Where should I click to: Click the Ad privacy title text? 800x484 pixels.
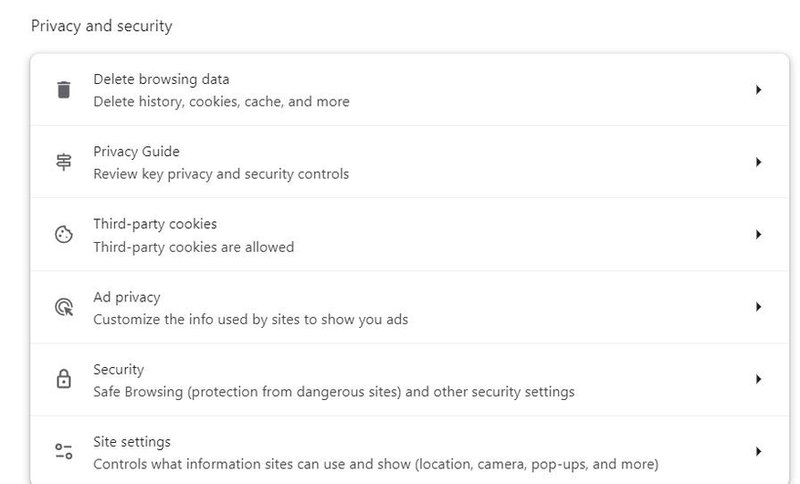(127, 297)
